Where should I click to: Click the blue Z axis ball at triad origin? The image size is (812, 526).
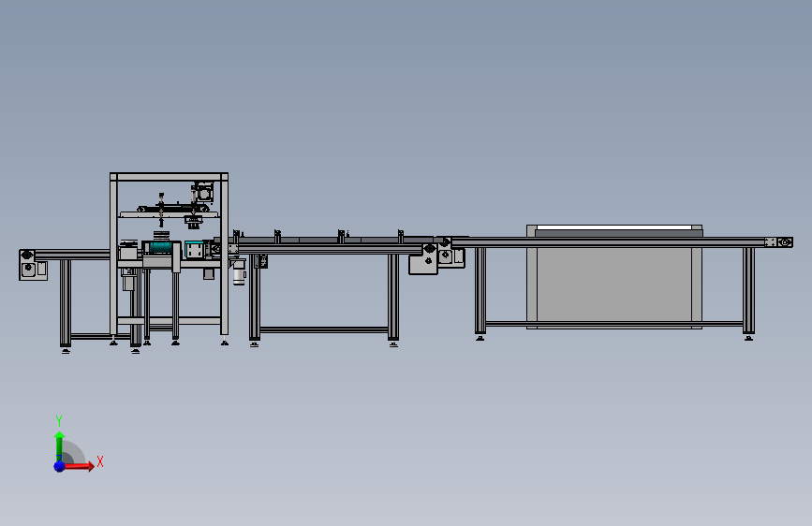point(60,466)
